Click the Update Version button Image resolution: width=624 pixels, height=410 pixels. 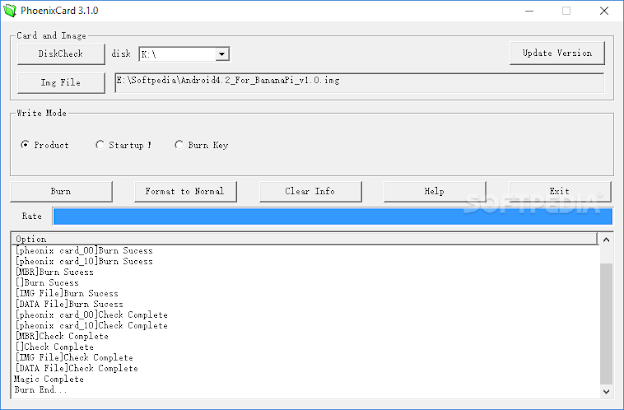(x=557, y=53)
